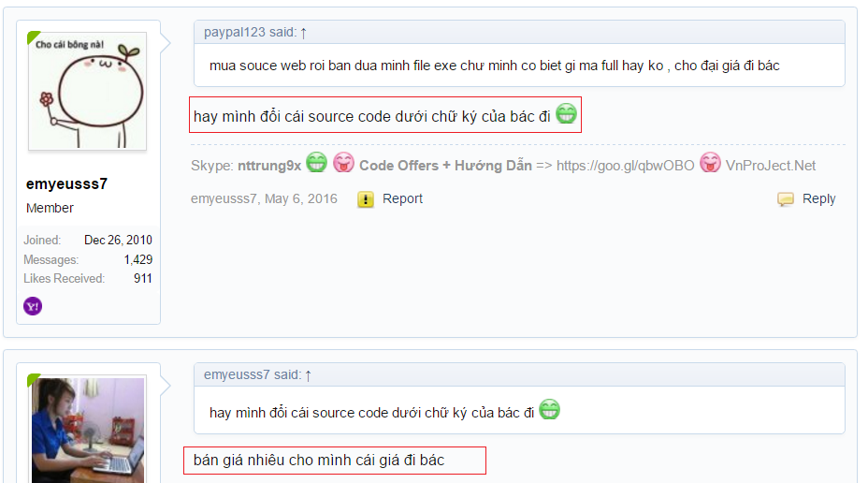Open emyeusss7's Yahoo messenger icon

tap(33, 306)
